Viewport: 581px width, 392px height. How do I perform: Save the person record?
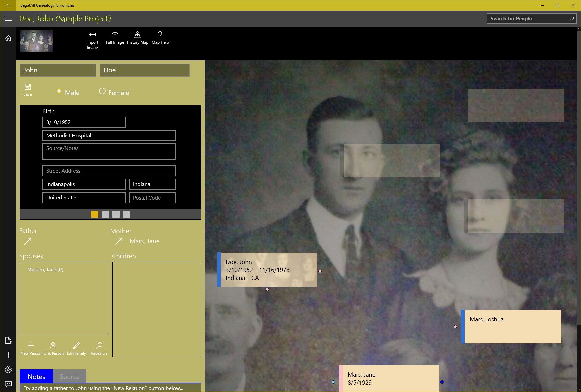28,90
